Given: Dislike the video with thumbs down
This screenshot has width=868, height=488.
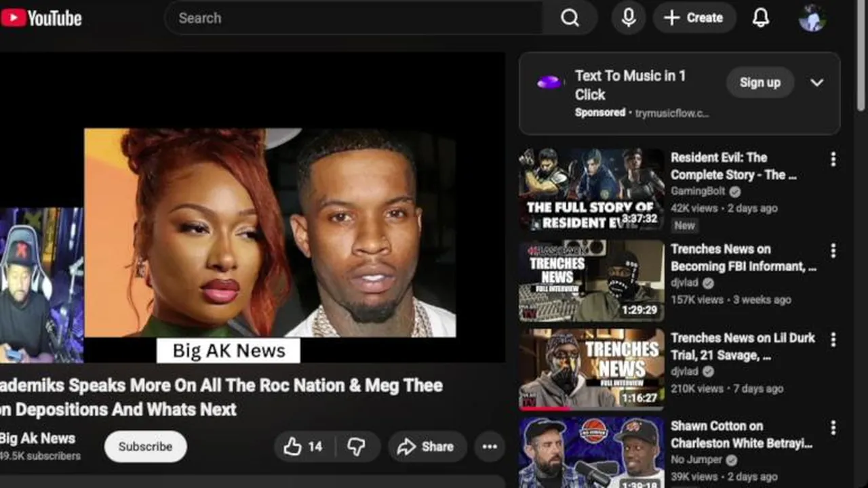Looking at the screenshot, I should 356,447.
